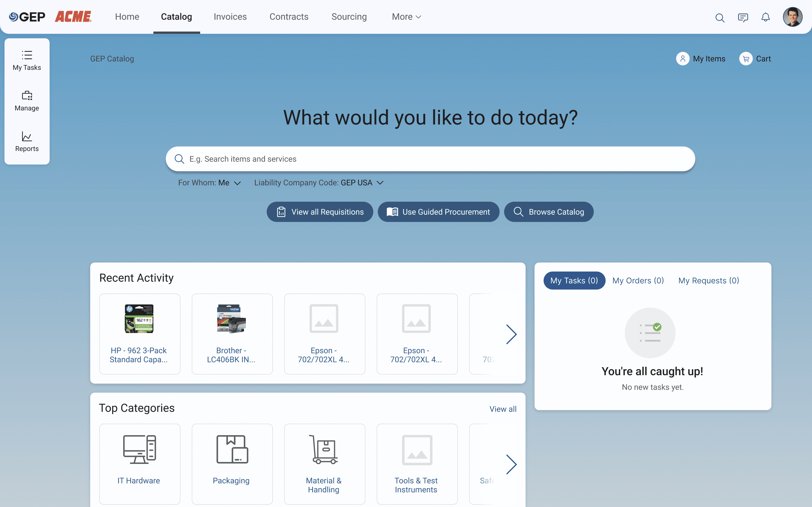The image size is (812, 507).
Task: Click the View all categories link
Action: tap(503, 409)
